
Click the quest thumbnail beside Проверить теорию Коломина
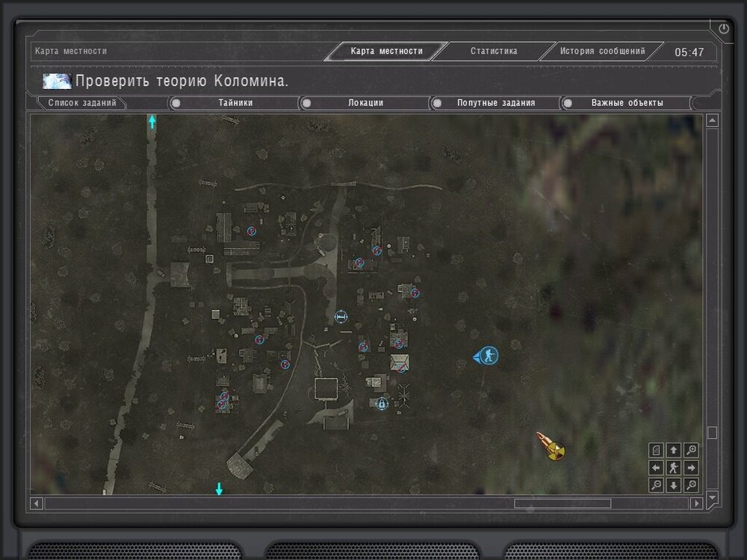pos(58,81)
